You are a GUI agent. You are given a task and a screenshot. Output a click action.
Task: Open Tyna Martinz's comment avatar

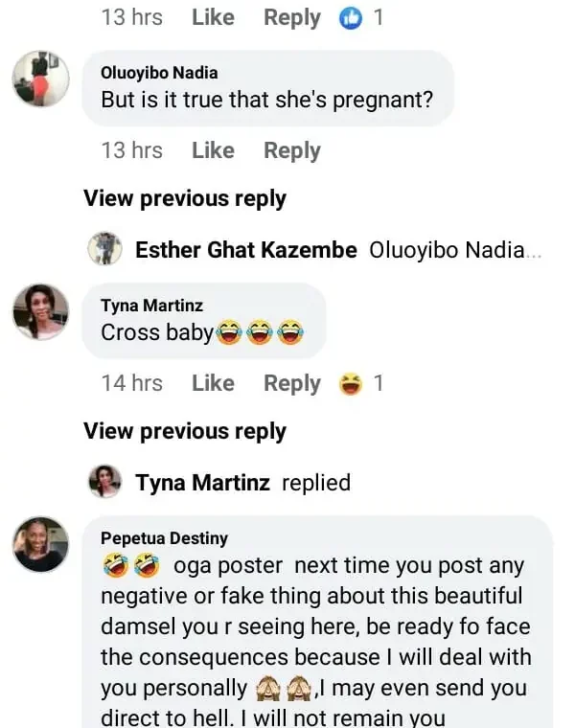41,311
